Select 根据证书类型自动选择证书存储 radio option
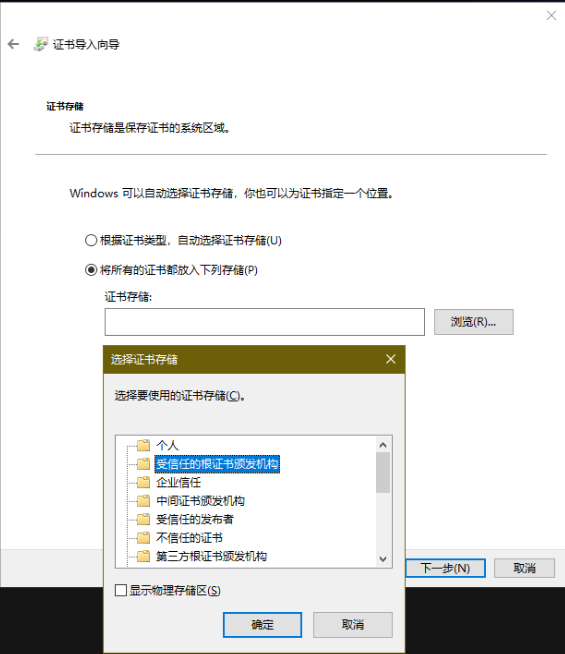The width and height of the screenshot is (565, 654). pyautogui.click(x=91, y=240)
